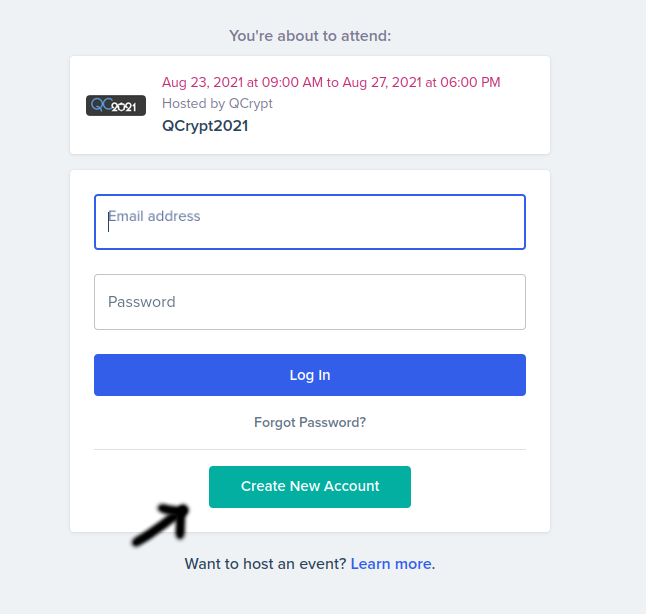This screenshot has width=646, height=614.
Task: Click the divider line above Create New Account
Action: click(x=310, y=450)
